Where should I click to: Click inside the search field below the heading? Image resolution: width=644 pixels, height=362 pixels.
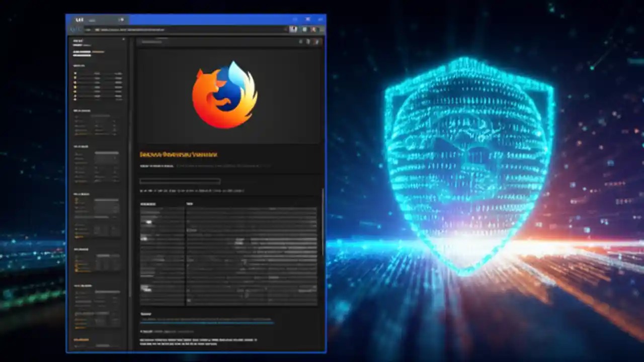[x=179, y=182]
